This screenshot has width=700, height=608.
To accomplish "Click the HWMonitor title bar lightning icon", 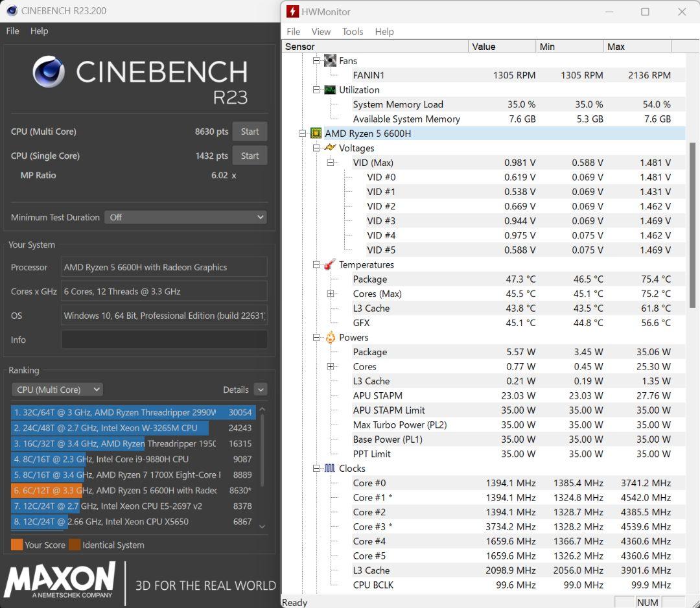I will 292,12.
